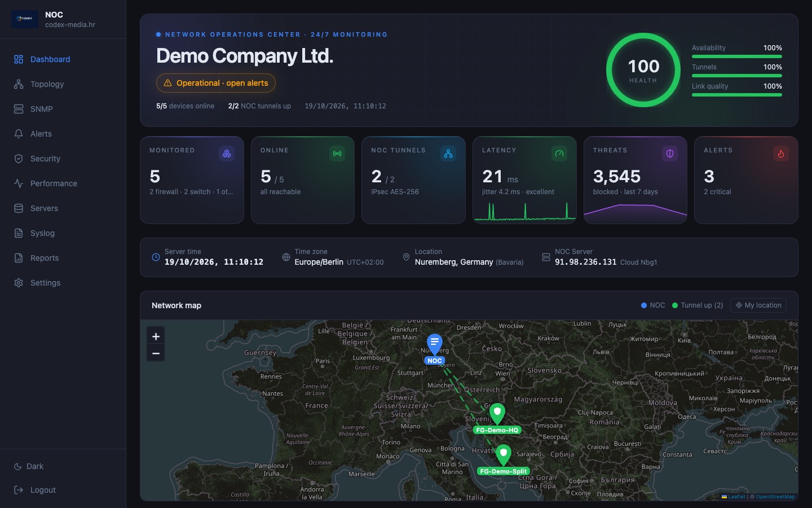The height and width of the screenshot is (508, 812).
Task: Zoom out on the network map
Action: (x=156, y=353)
